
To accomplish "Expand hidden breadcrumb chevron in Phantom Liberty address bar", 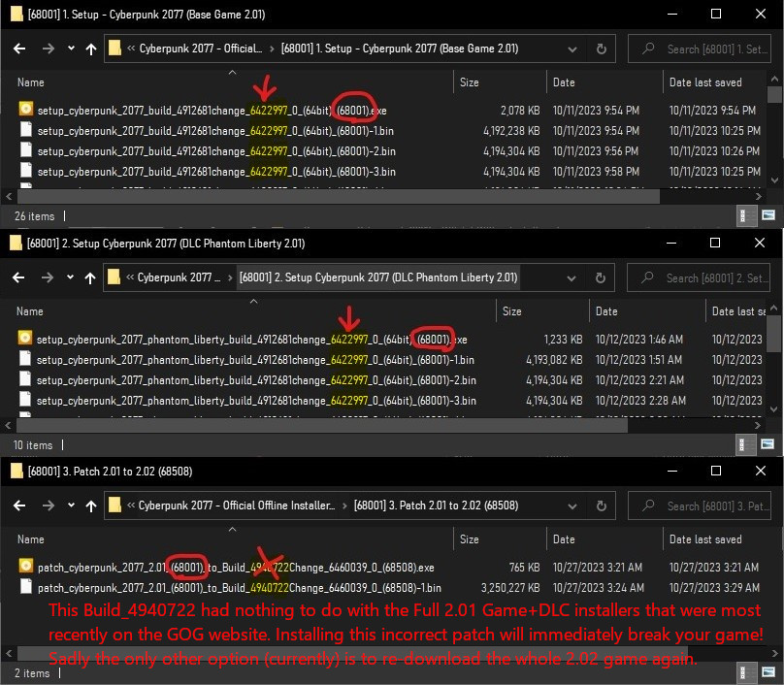I will point(130,277).
